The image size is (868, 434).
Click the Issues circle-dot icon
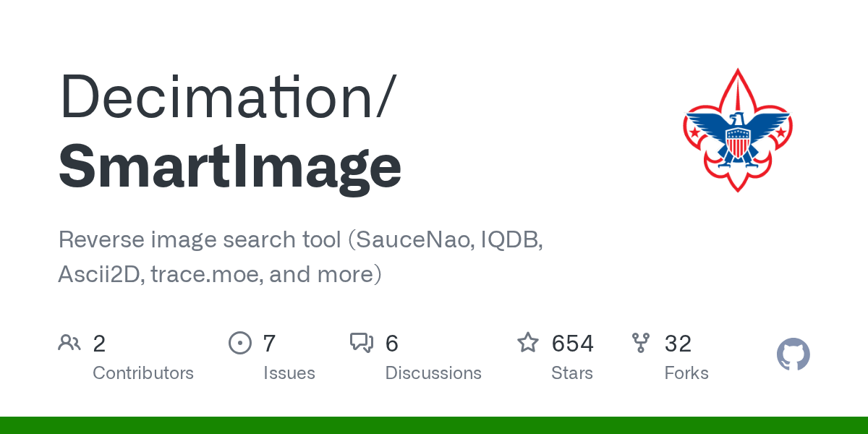239,343
